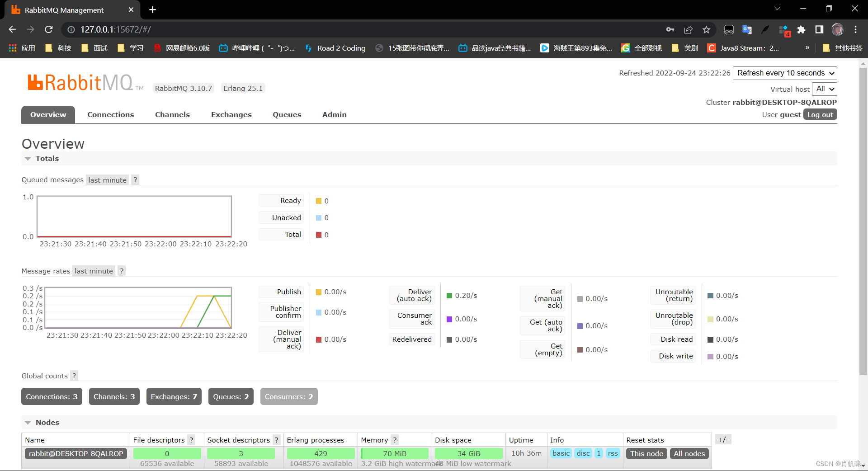Image resolution: width=868 pixels, height=471 pixels.
Task: Open 网易邮箱6.0版 bookmark
Action: click(x=182, y=48)
